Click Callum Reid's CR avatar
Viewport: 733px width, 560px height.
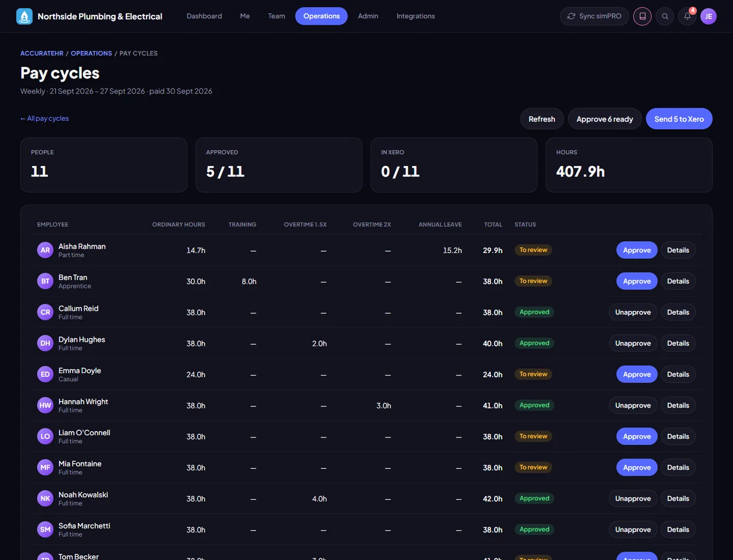click(x=45, y=312)
